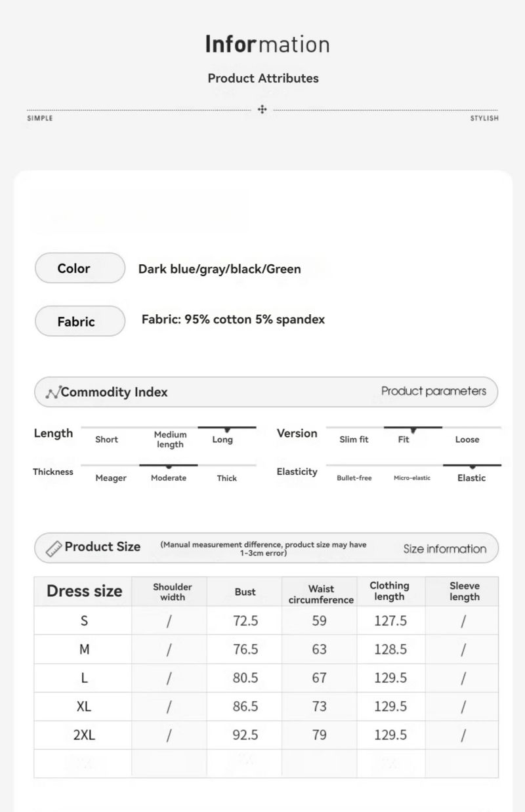
Task: Choose the Moderate thickness option
Action: coord(169,478)
